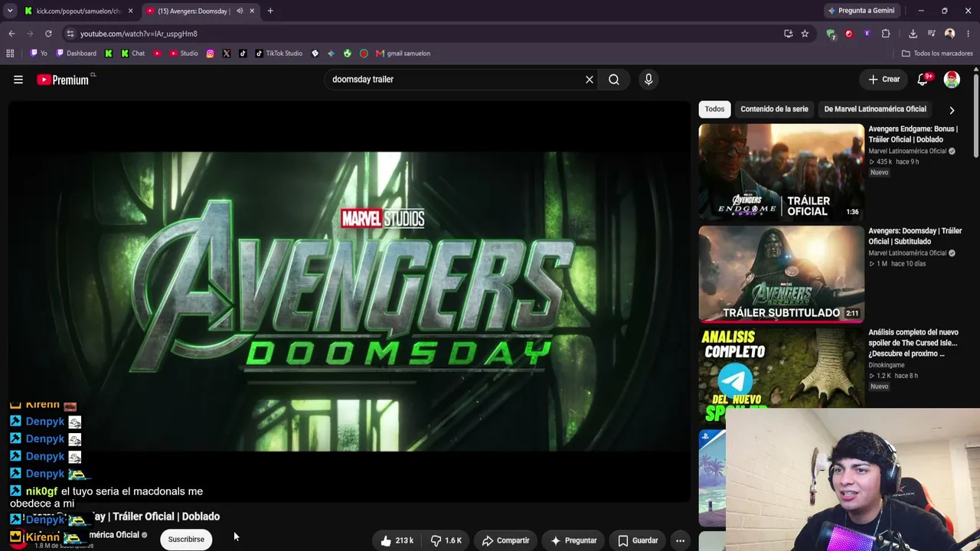
Task: Dislike the video showing 1.6 K
Action: [x=446, y=540]
